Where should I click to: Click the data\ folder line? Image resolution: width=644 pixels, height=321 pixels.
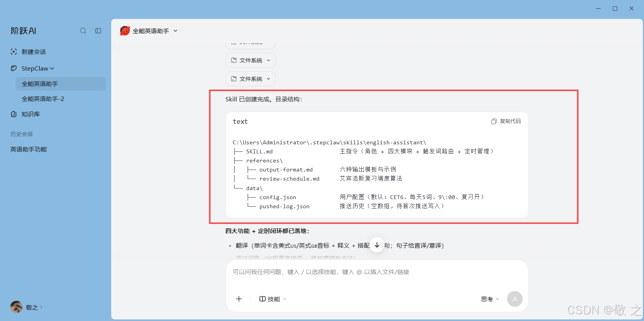(x=254, y=188)
